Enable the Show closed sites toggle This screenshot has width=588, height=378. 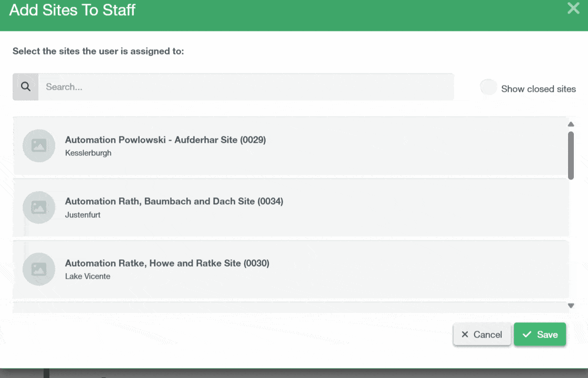pos(488,88)
